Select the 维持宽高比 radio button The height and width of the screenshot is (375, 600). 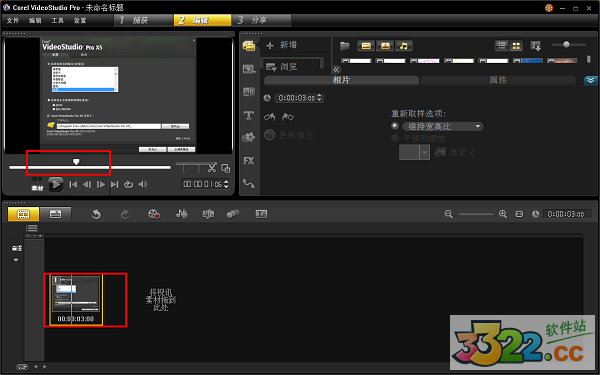tap(395, 126)
